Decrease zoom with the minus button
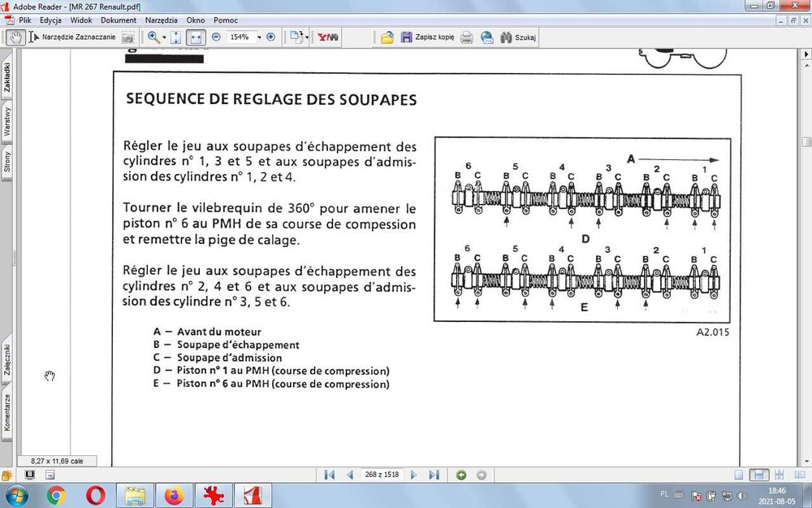The width and height of the screenshot is (812, 508). (x=216, y=37)
